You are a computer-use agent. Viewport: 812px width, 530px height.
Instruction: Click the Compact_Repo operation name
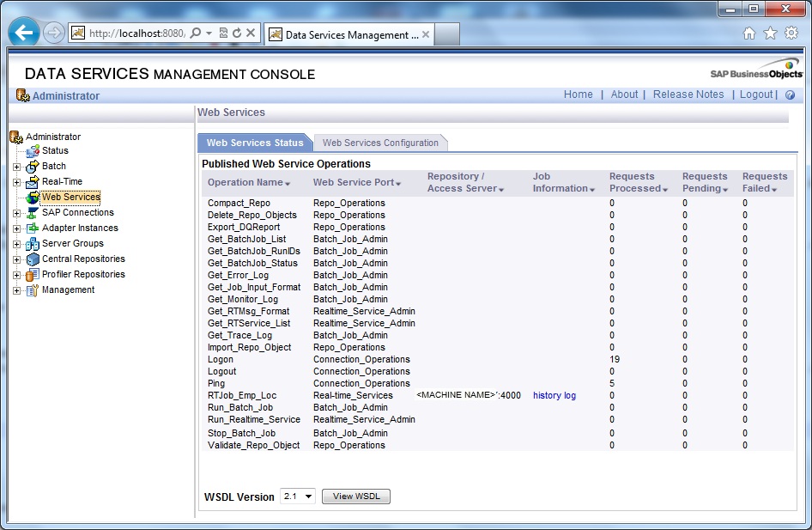[239, 203]
